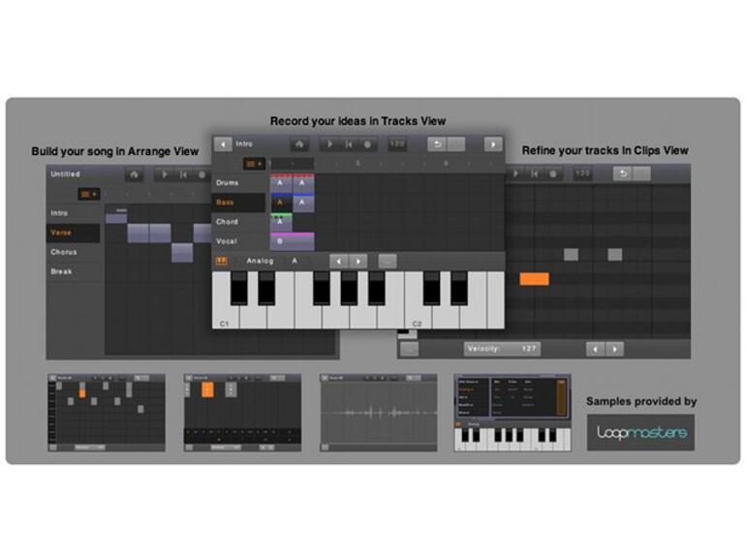Shift keyboard left with the left arrow
746x560 pixels.
click(339, 262)
